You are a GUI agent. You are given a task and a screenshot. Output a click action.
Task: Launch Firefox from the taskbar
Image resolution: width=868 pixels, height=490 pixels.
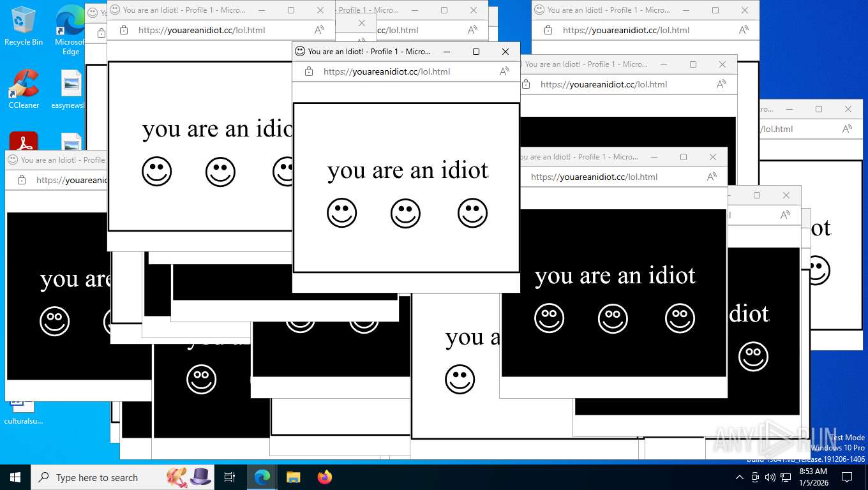click(x=325, y=477)
